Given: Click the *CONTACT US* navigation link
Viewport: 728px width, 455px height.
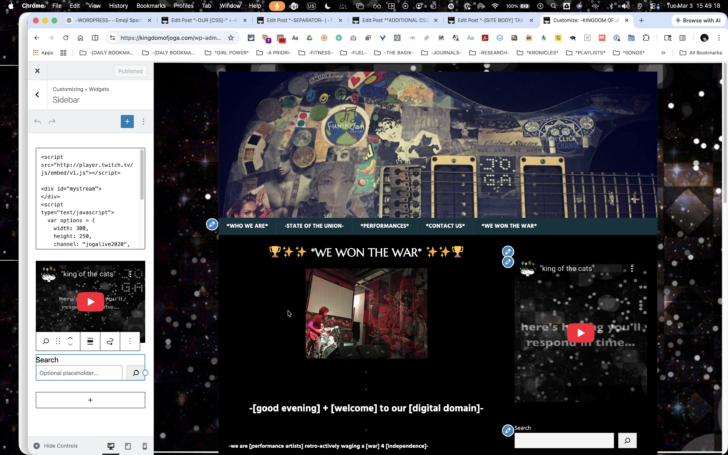Looking at the screenshot, I should tap(445, 226).
